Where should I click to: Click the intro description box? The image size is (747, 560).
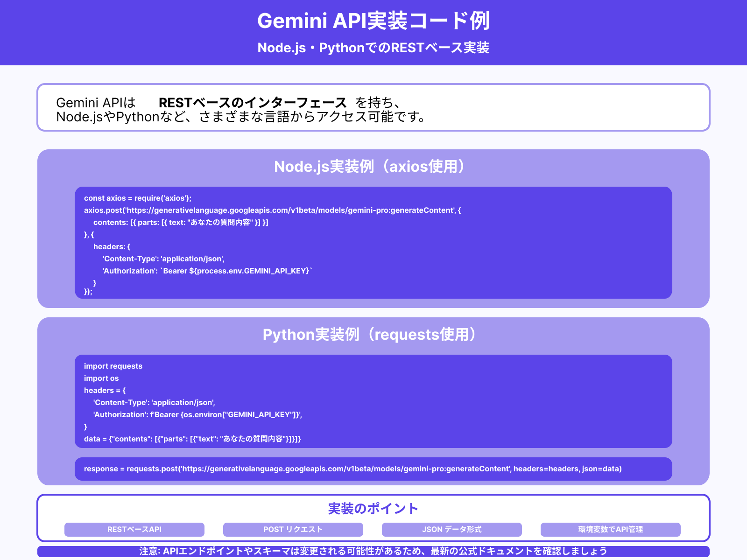pyautogui.click(x=373, y=108)
